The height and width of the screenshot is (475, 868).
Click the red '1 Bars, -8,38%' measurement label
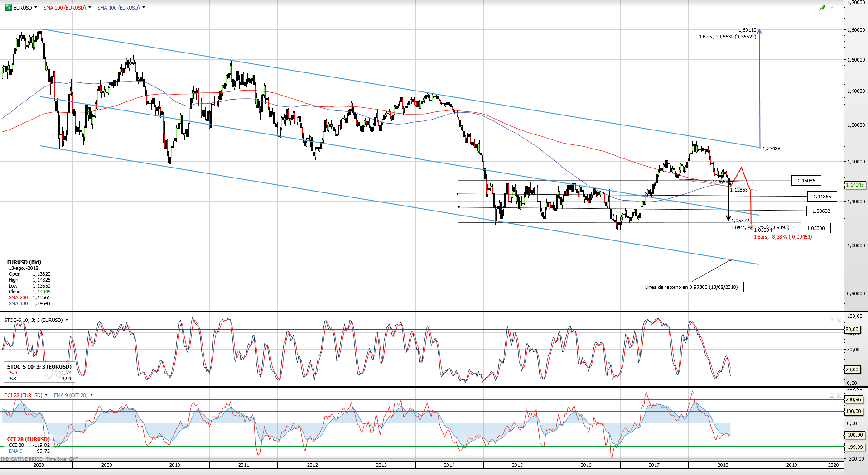[783, 237]
